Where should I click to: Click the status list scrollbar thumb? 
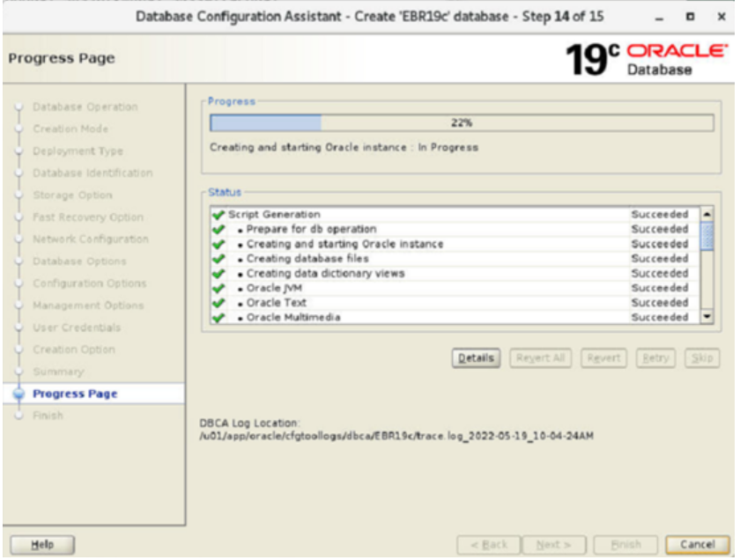[x=707, y=236]
